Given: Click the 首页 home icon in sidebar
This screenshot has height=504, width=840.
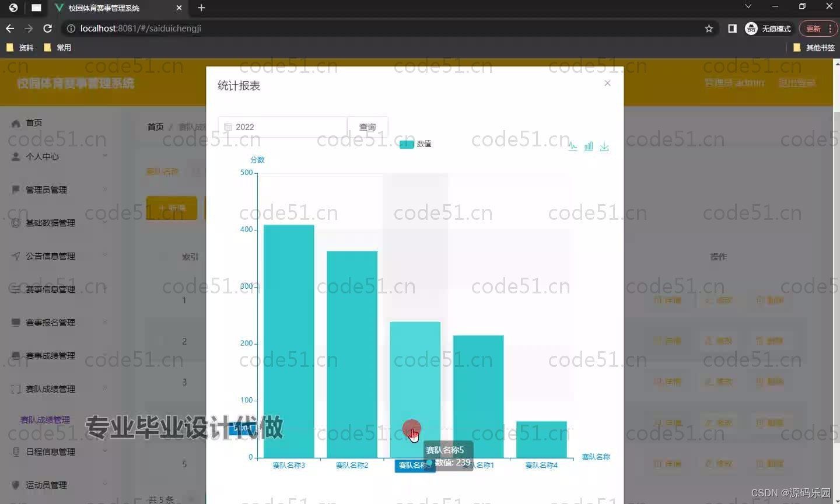Looking at the screenshot, I should (x=16, y=123).
